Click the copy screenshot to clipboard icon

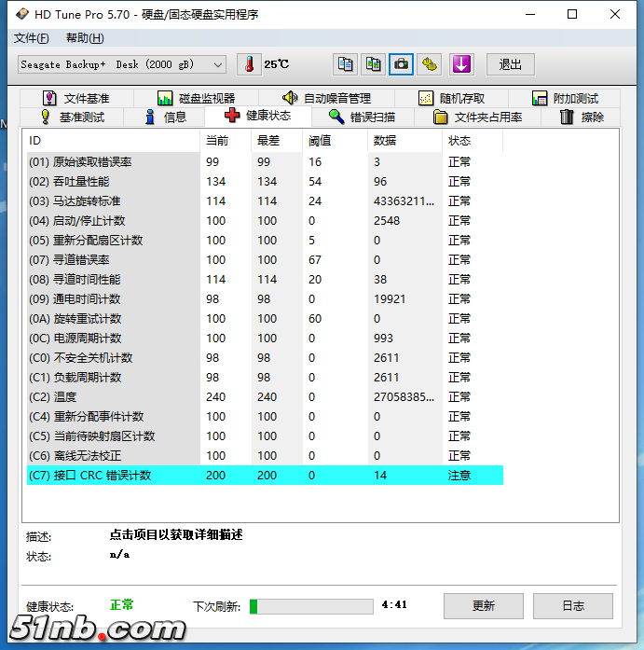coord(374,64)
